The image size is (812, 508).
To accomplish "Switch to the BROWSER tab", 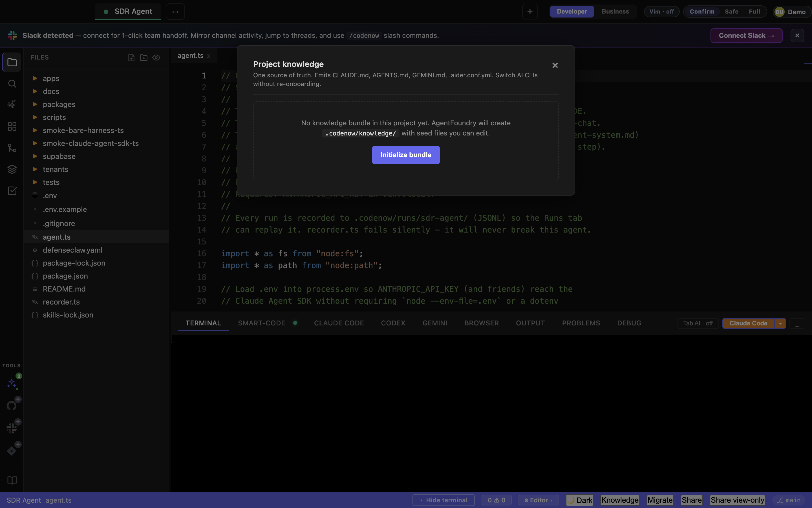I will (x=482, y=323).
